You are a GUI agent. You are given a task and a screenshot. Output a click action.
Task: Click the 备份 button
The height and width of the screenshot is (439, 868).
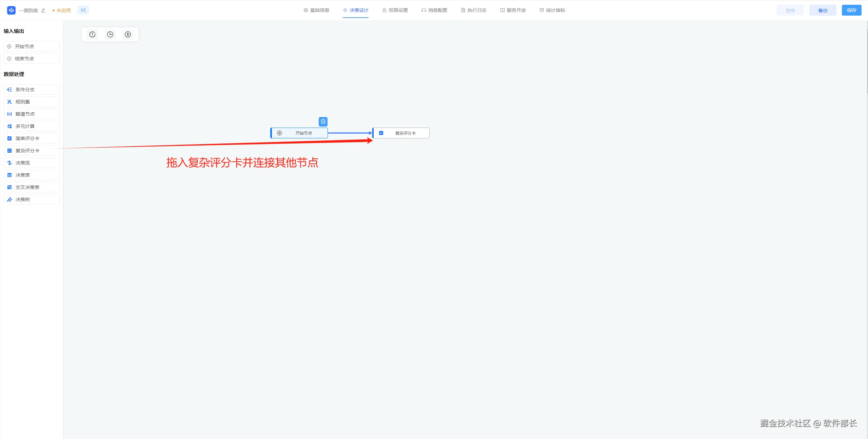823,10
